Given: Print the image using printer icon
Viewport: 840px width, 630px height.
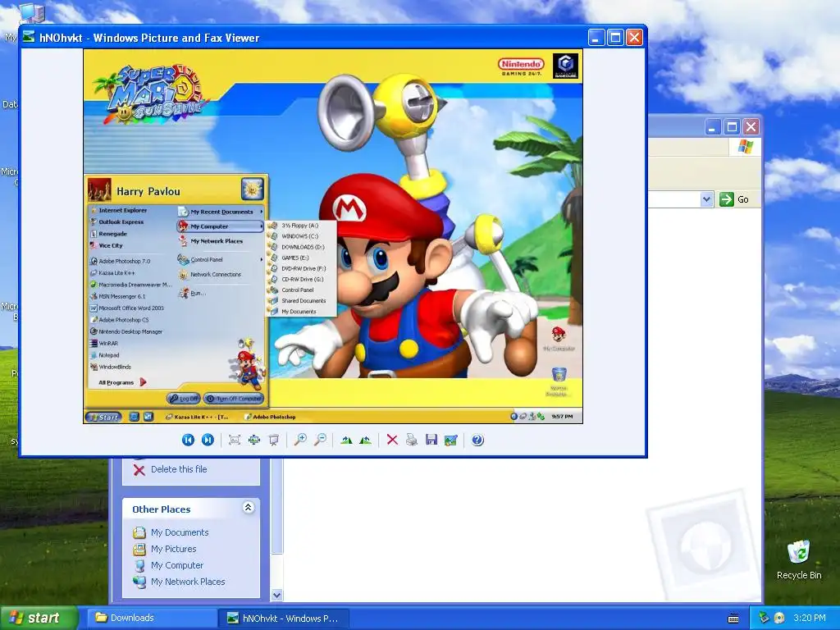Looking at the screenshot, I should click(x=412, y=440).
